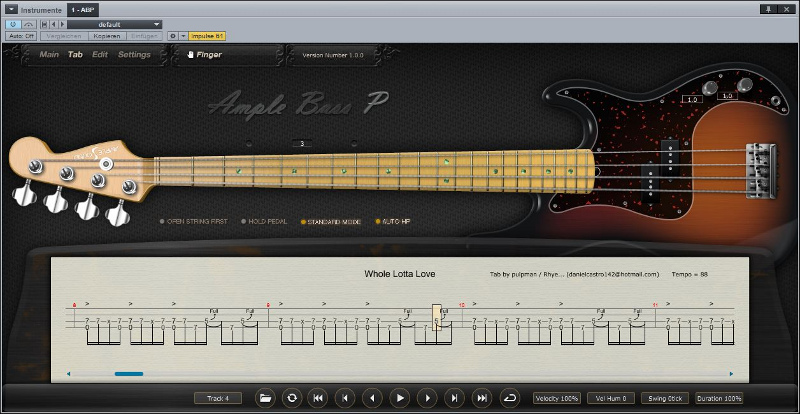Click the gear settings icon

(172, 36)
